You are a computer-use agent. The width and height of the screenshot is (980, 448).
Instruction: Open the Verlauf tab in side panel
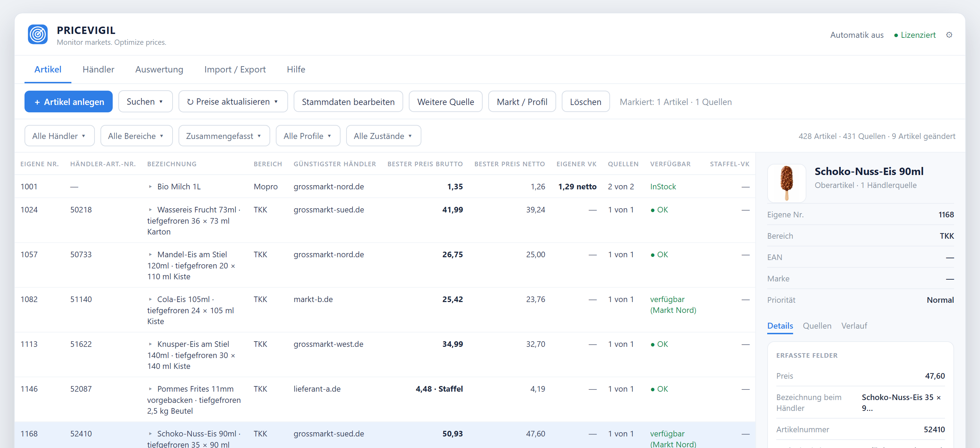(854, 326)
